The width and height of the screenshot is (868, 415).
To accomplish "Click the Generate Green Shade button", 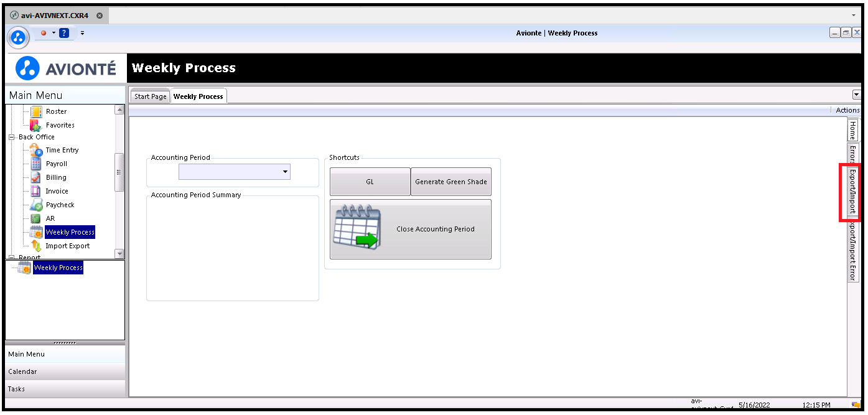I will click(x=451, y=182).
